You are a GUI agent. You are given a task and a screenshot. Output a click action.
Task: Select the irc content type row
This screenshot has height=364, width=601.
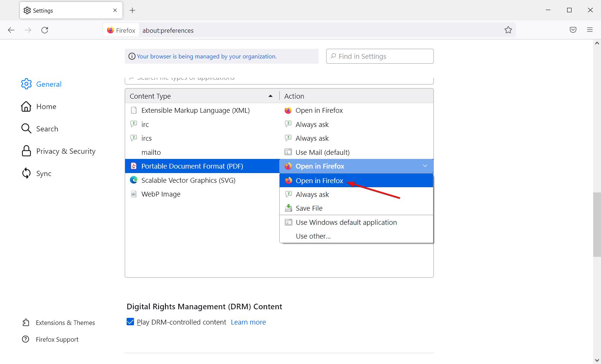(202, 124)
